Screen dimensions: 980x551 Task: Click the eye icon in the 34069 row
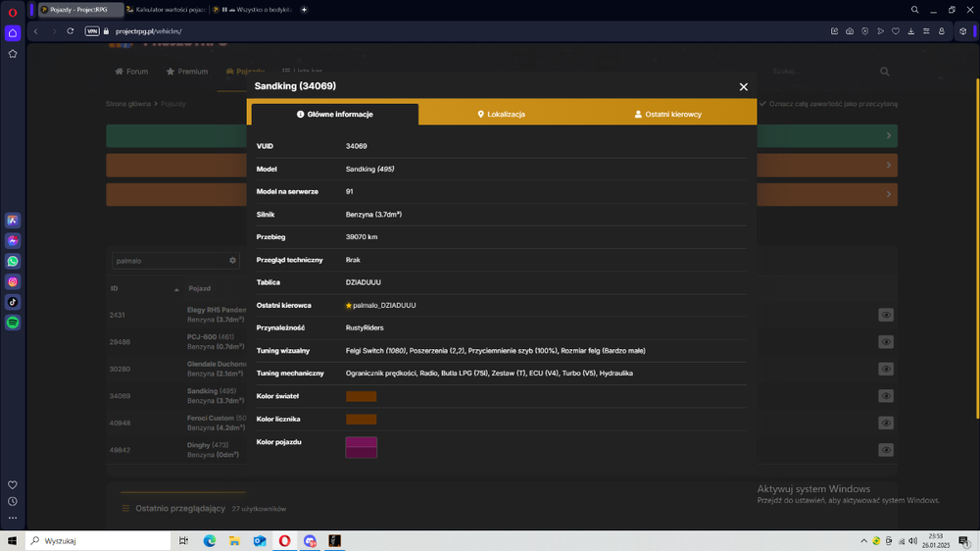(886, 396)
